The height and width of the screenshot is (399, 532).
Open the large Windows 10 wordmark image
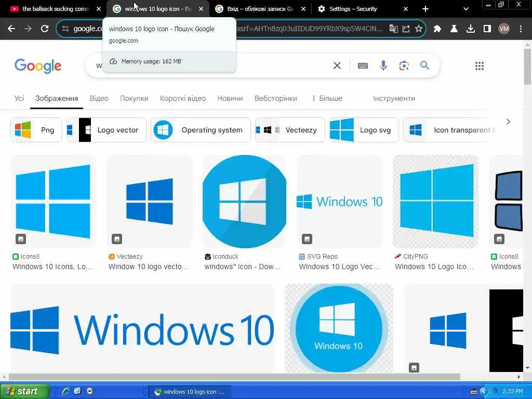coord(142,328)
